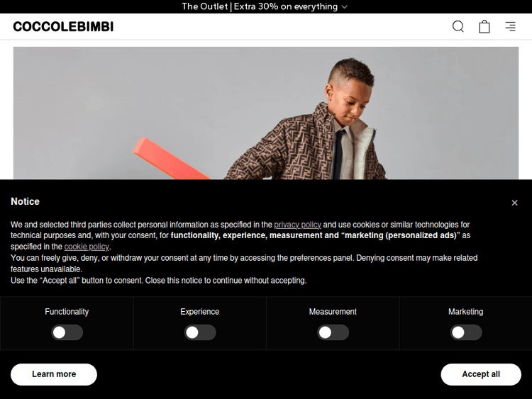Open the hamburger menu icon
This screenshot has width=532, height=399.
510,26
